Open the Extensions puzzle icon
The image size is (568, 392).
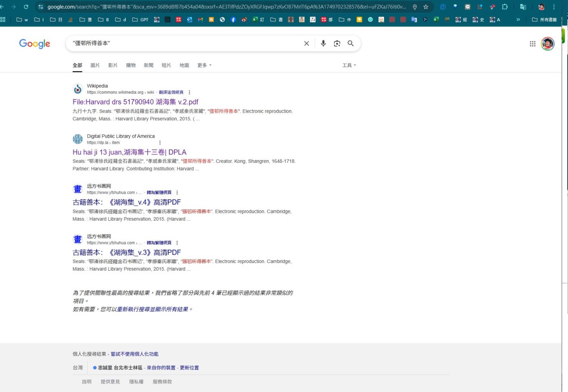point(505,7)
